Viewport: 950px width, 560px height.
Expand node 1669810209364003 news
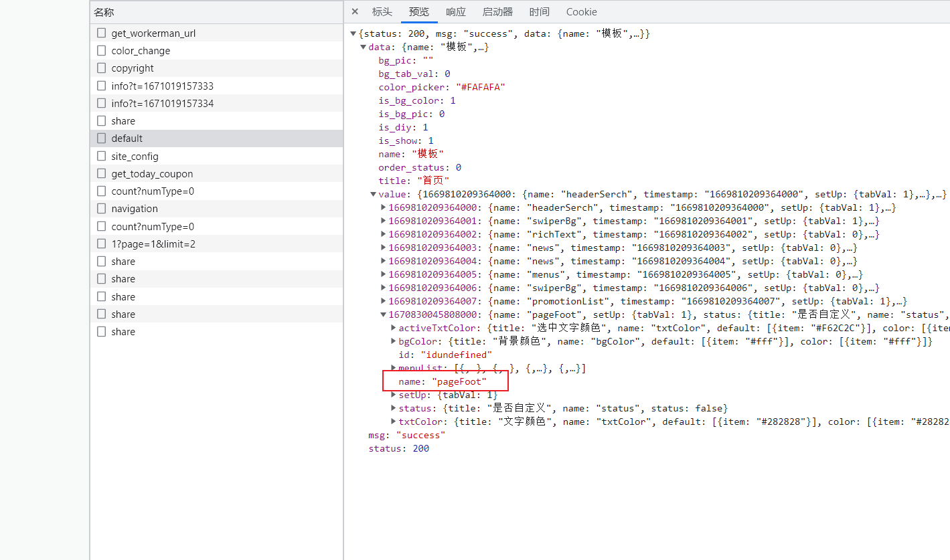[x=384, y=248]
